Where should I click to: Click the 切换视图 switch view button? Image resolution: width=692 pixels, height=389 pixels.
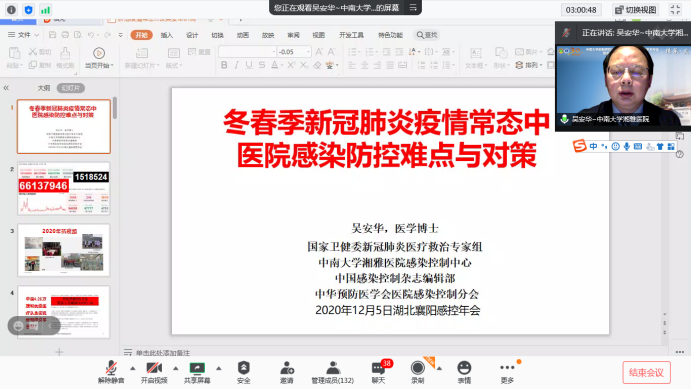pyautogui.click(x=635, y=10)
